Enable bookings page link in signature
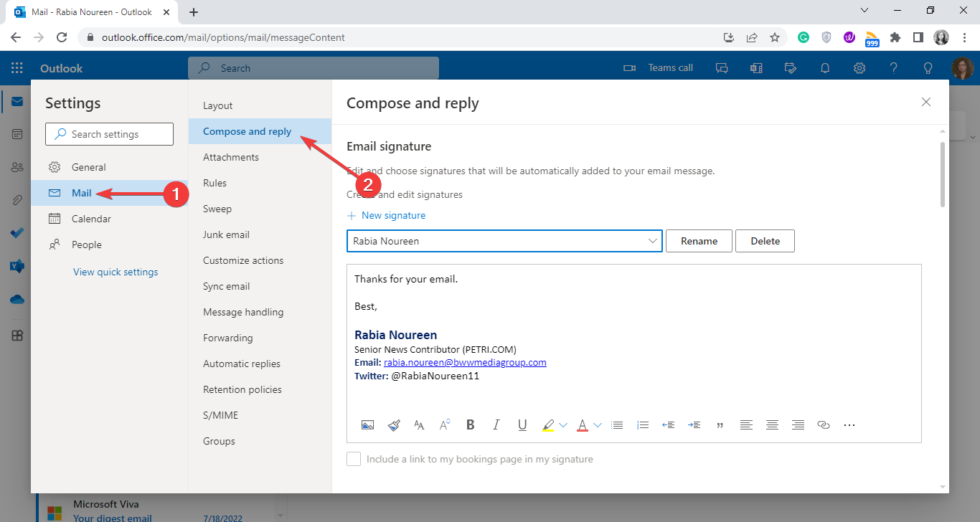 click(354, 458)
